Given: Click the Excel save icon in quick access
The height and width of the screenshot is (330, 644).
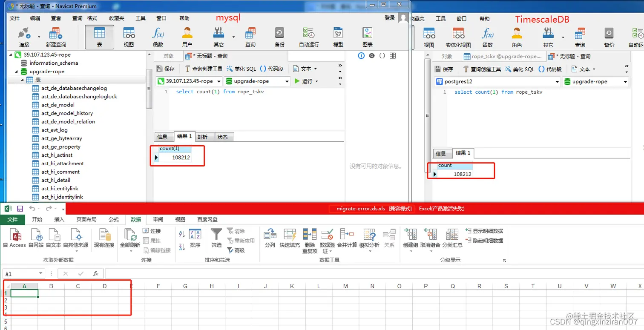Looking at the screenshot, I should tap(20, 209).
